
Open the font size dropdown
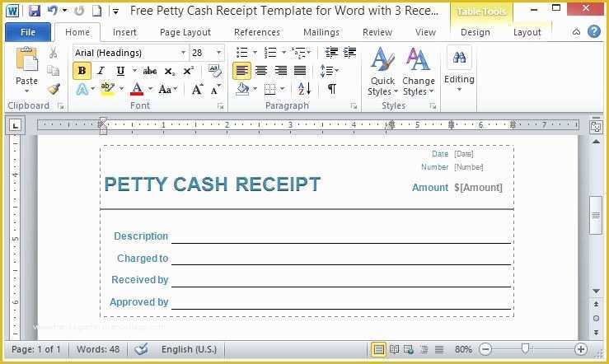(218, 53)
